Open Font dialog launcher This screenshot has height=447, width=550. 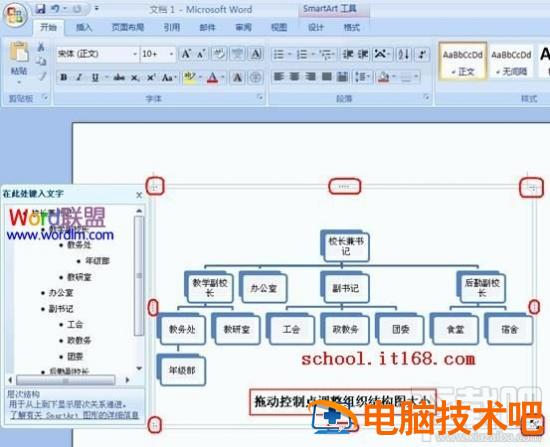point(260,98)
